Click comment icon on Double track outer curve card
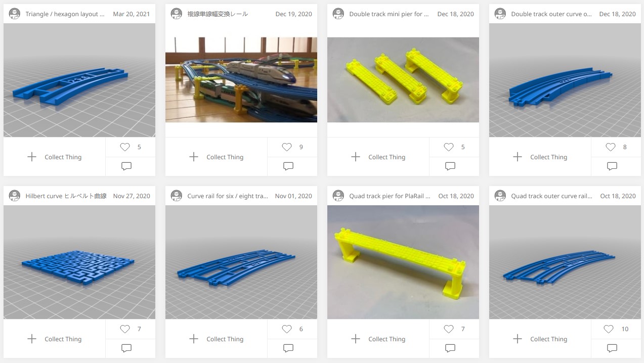This screenshot has width=644, height=363. click(612, 166)
